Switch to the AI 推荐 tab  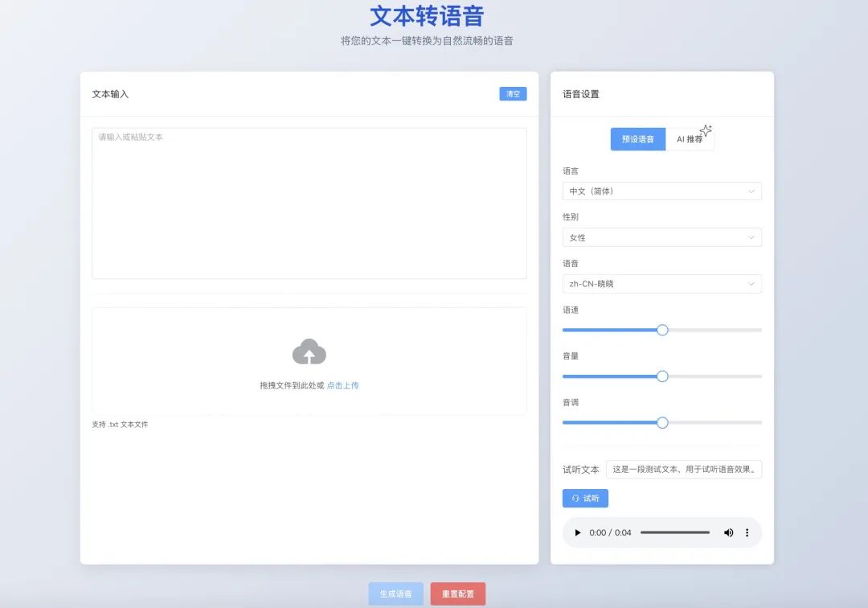pyautogui.click(x=690, y=138)
